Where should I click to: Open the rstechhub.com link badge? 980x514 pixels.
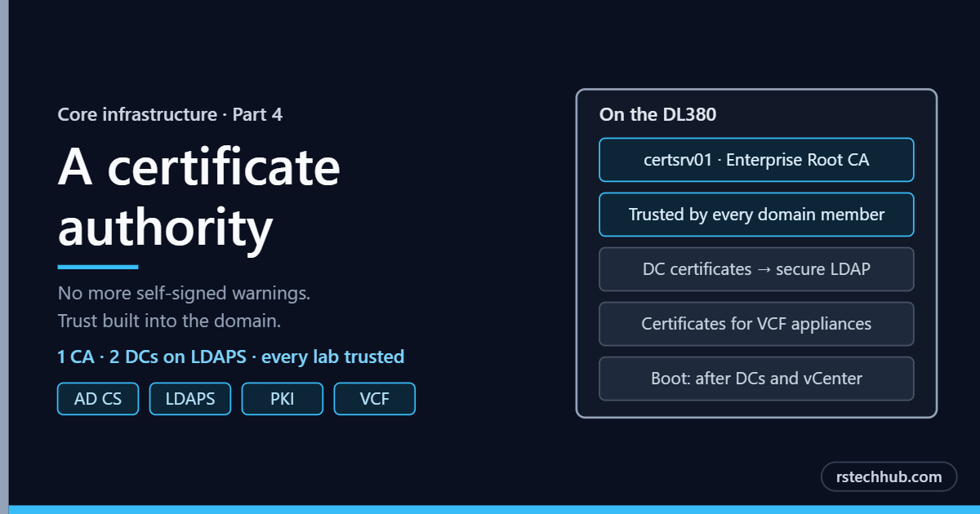click(x=889, y=477)
